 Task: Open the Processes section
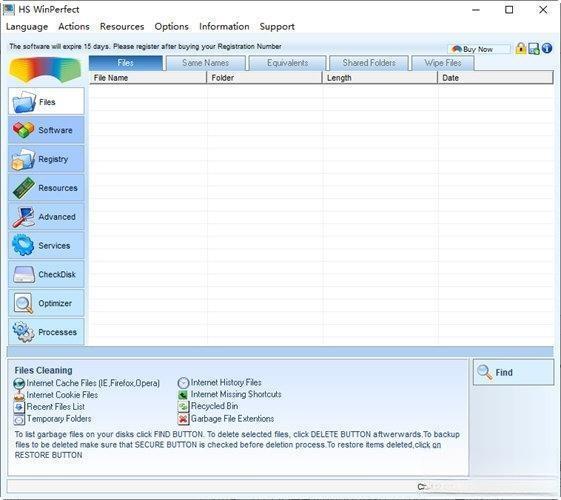pos(46,332)
